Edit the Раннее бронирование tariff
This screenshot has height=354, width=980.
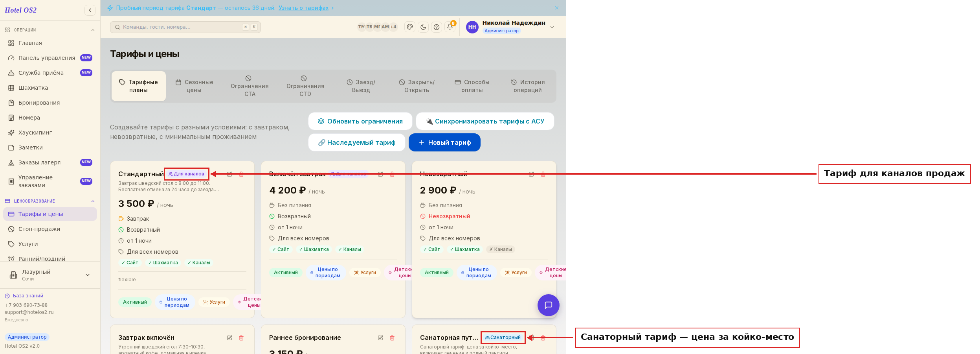coord(380,337)
